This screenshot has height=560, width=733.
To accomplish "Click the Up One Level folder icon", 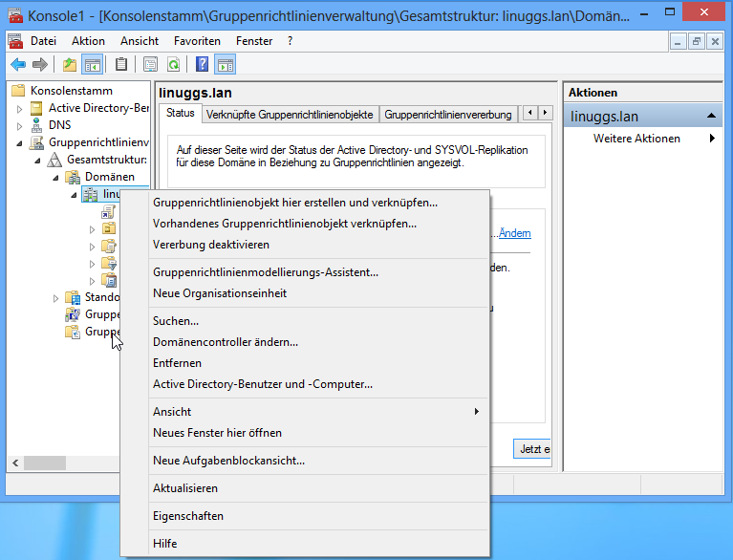I will (x=69, y=65).
